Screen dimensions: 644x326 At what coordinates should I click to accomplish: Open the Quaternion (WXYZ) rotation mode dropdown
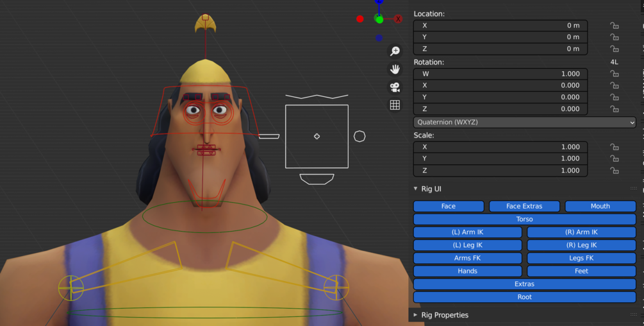524,122
